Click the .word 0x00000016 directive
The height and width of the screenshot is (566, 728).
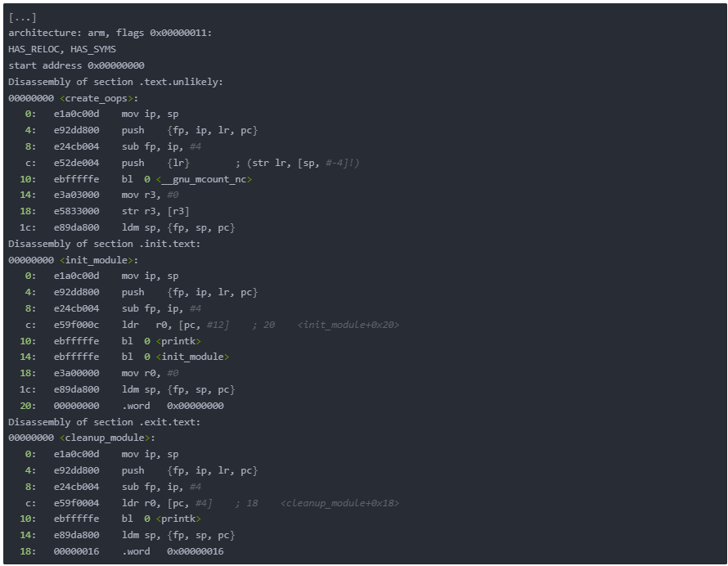173,551
